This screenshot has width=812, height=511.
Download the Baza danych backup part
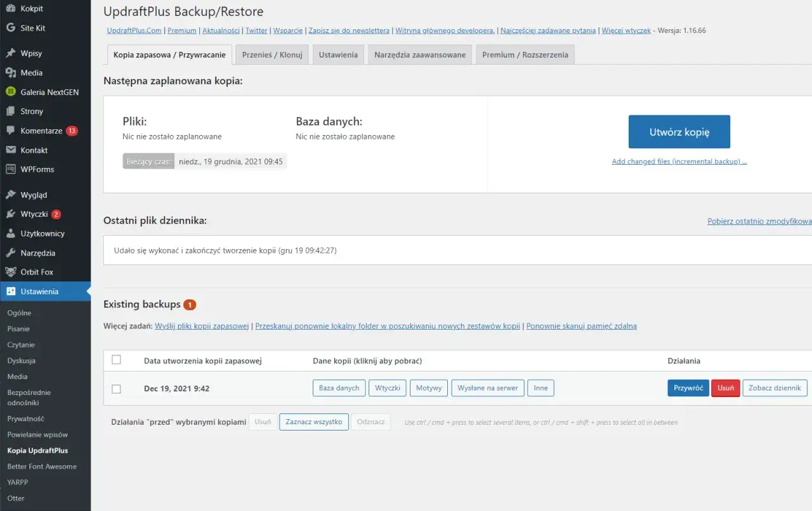coord(339,388)
